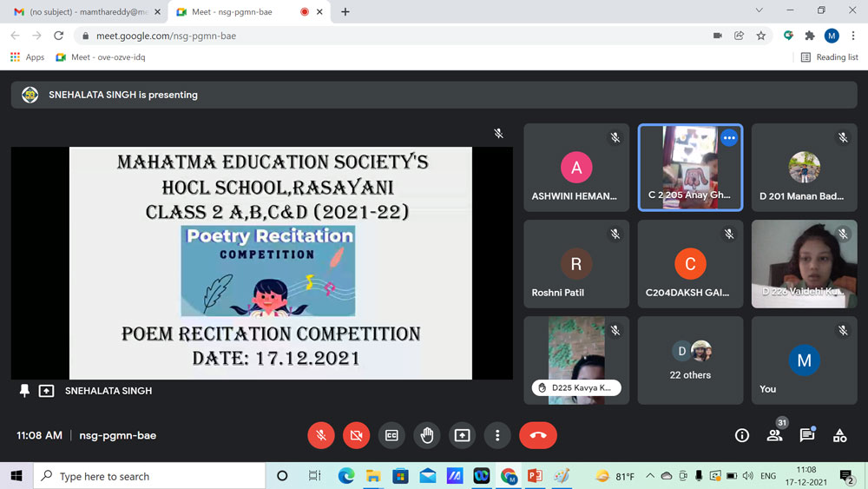Open the Meet - ove-ozve-idq bookmark
This screenshot has height=489, width=868.
point(101,57)
